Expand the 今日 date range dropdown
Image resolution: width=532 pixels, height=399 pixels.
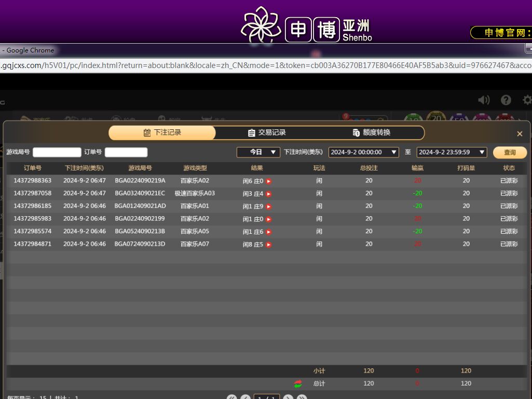[x=258, y=152]
